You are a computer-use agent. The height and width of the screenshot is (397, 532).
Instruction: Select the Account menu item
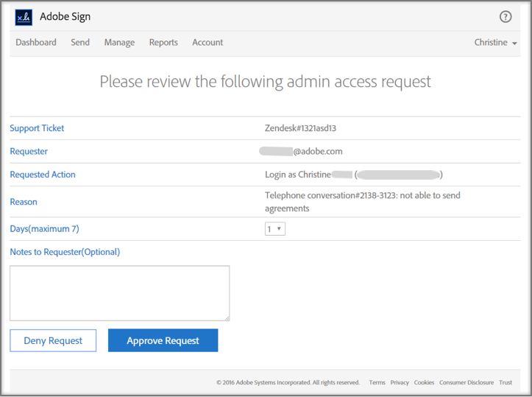[208, 43]
